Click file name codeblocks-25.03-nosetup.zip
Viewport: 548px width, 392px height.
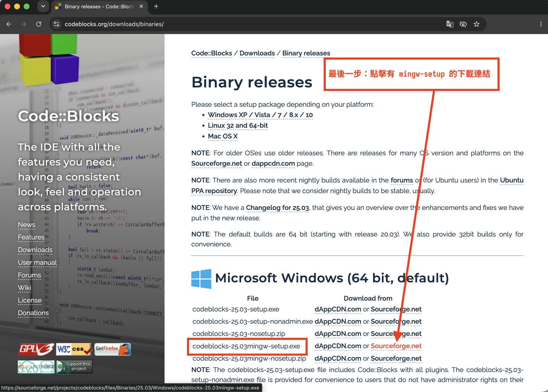(x=239, y=333)
